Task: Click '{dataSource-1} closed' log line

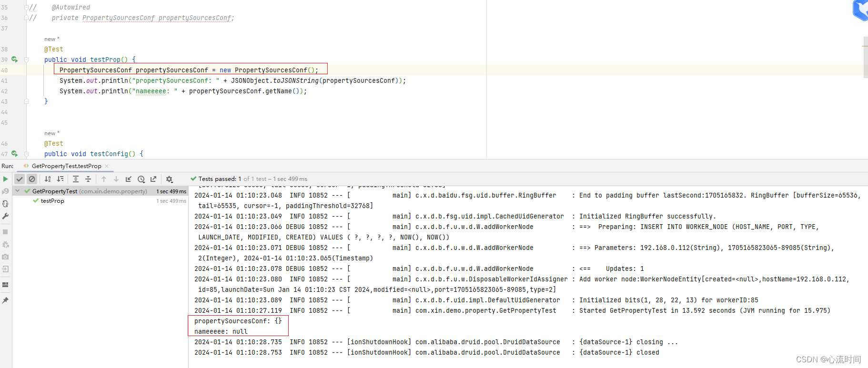Action: click(619, 352)
